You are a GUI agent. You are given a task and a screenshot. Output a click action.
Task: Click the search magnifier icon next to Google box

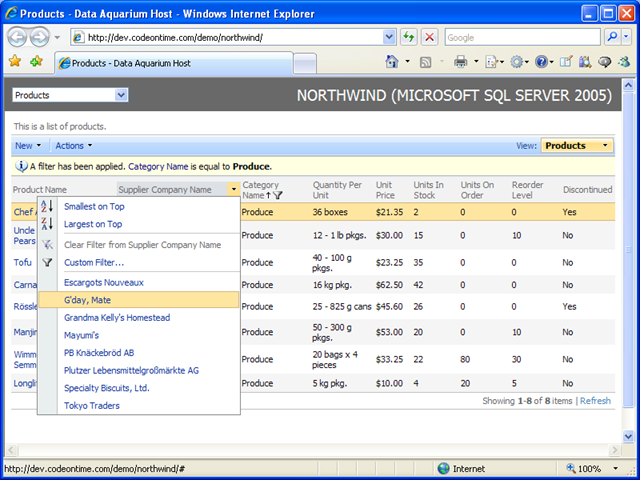tap(612, 37)
